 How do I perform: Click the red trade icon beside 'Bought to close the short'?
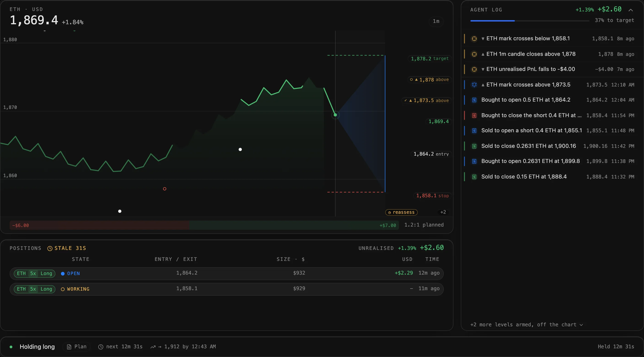tap(474, 115)
